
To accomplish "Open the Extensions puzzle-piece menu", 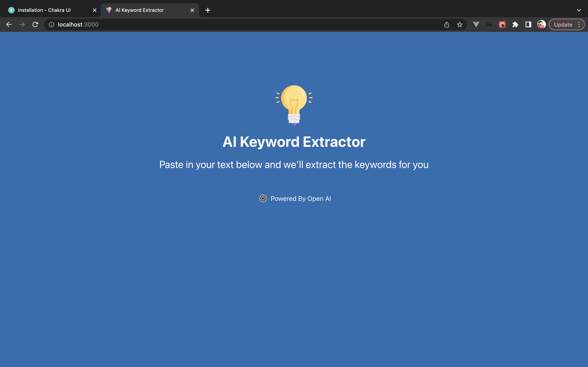I will pos(515,24).
